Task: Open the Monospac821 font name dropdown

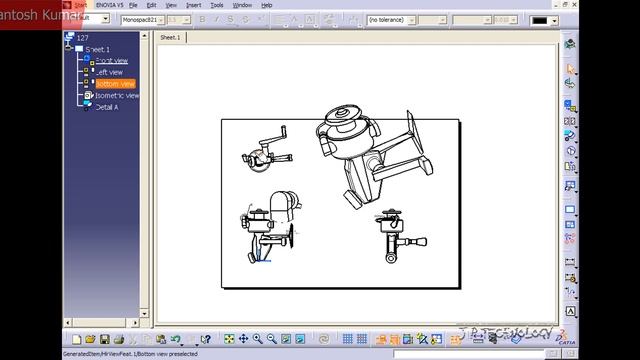Action: 161,20
